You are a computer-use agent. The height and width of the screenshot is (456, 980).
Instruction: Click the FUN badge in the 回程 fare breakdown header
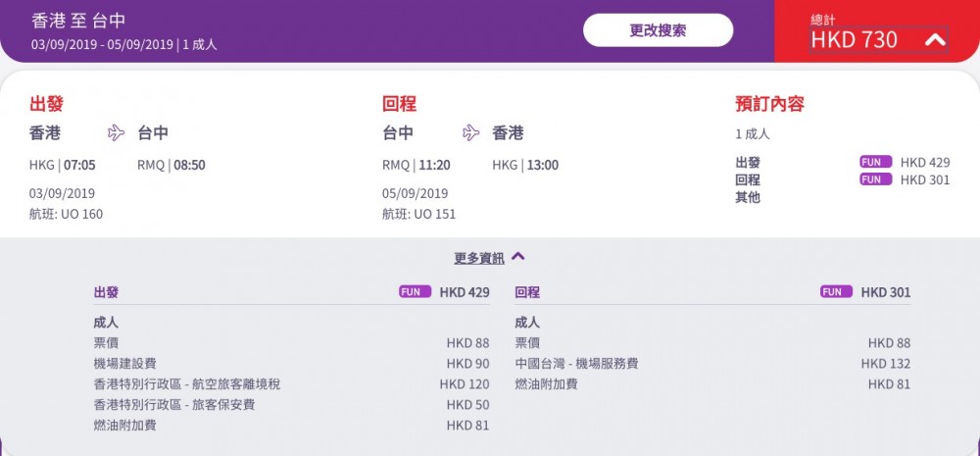click(x=836, y=291)
